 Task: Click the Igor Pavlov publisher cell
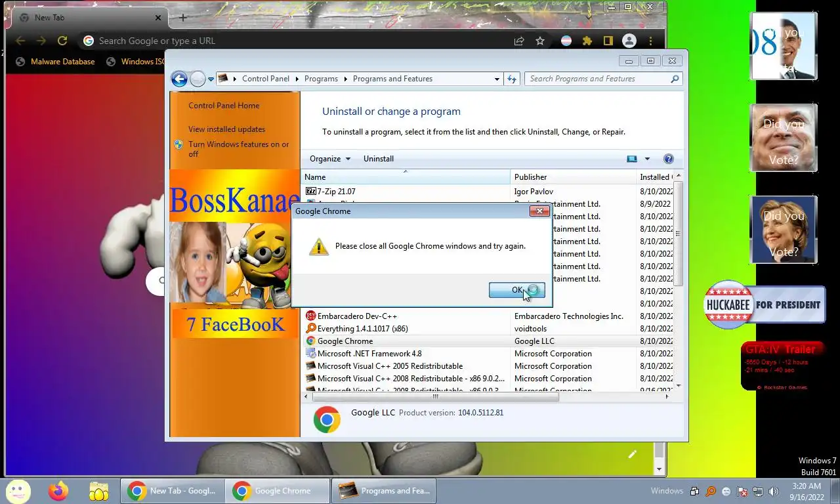pos(533,192)
